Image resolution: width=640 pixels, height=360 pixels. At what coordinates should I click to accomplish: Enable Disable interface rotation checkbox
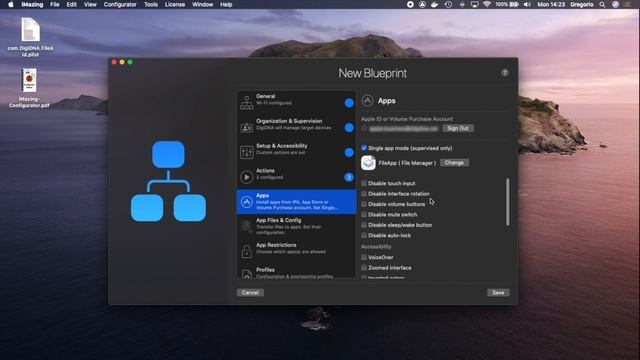364,193
